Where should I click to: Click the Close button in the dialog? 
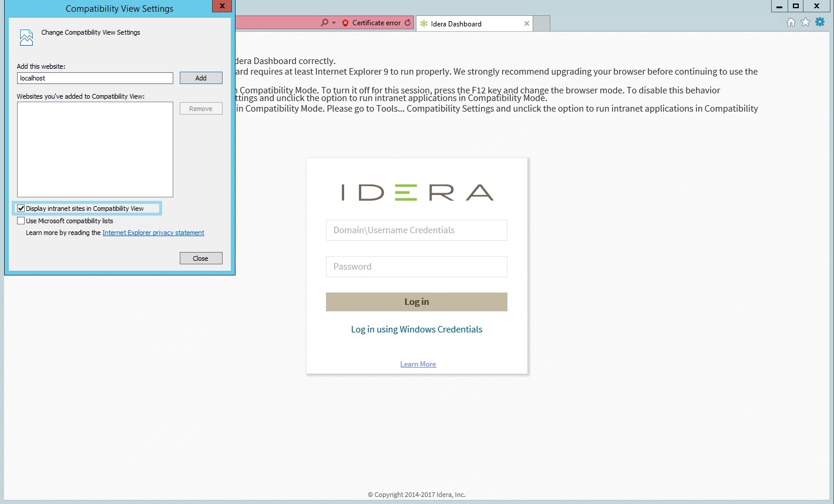coord(201,258)
